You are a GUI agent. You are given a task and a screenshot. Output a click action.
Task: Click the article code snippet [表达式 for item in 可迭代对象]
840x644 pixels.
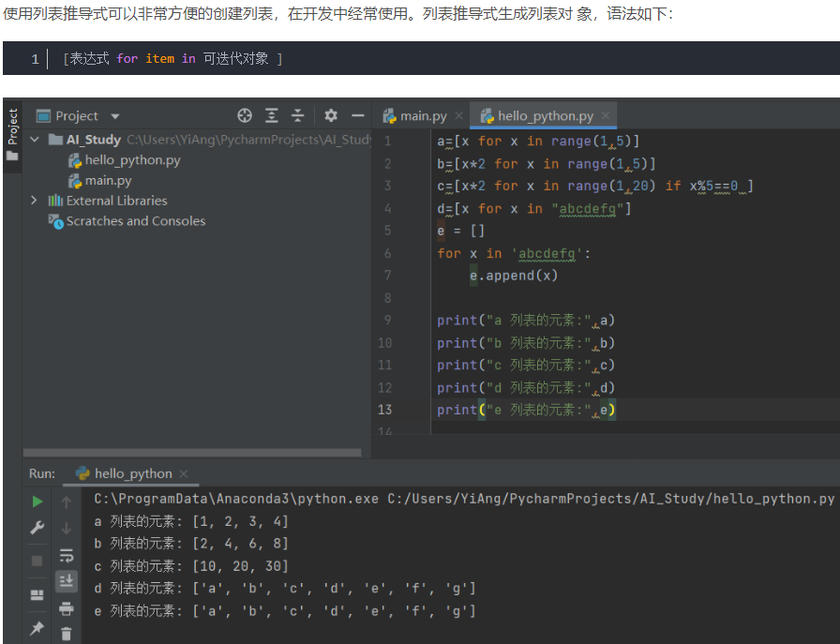tap(172, 58)
